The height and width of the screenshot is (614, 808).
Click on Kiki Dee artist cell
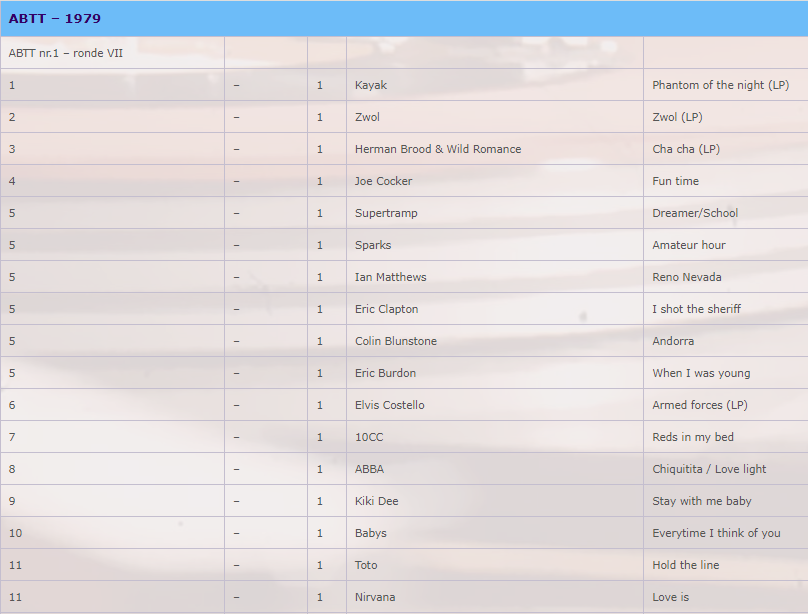pyautogui.click(x=376, y=501)
